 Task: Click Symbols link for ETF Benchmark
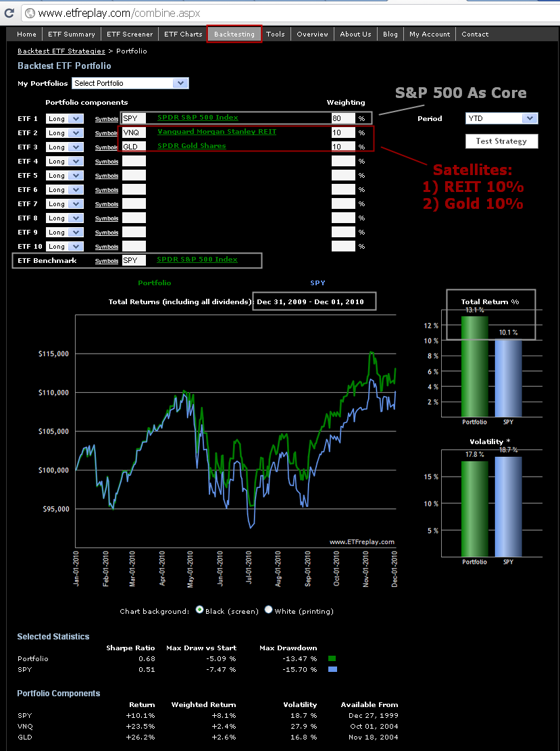(x=106, y=261)
